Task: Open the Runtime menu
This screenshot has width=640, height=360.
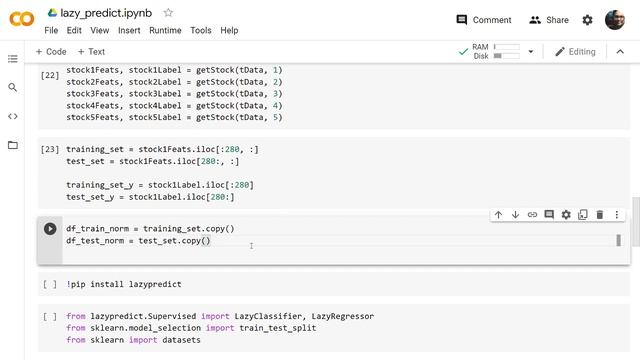Action: click(x=165, y=30)
